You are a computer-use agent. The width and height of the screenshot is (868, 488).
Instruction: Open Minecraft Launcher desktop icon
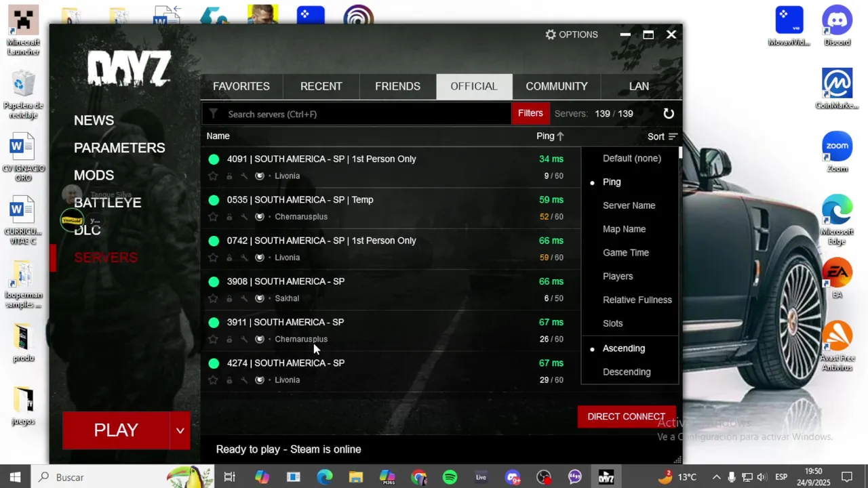pos(24,30)
